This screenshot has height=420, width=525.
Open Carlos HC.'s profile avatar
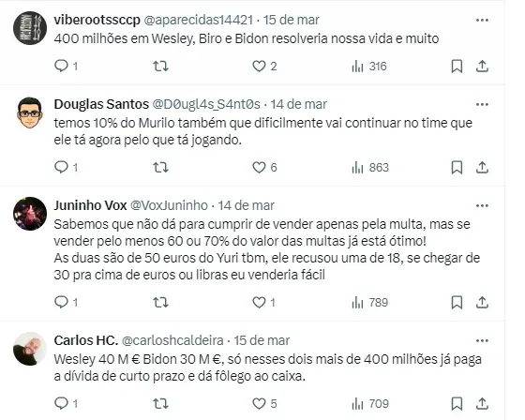[30, 349]
